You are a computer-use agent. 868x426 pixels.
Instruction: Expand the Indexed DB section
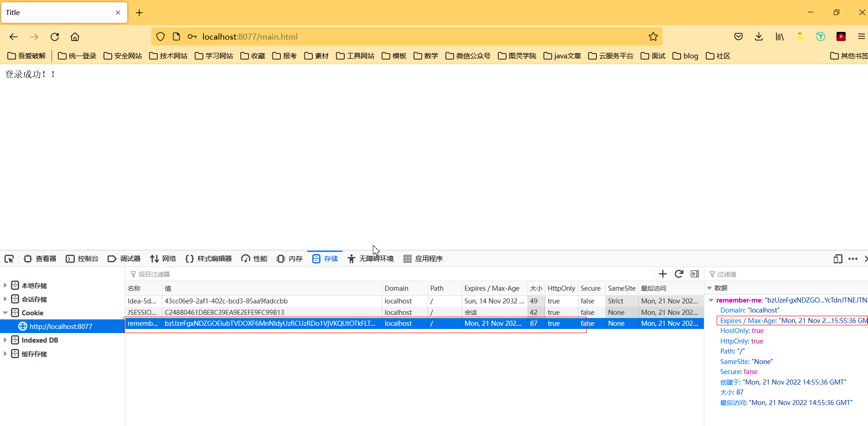[5, 339]
